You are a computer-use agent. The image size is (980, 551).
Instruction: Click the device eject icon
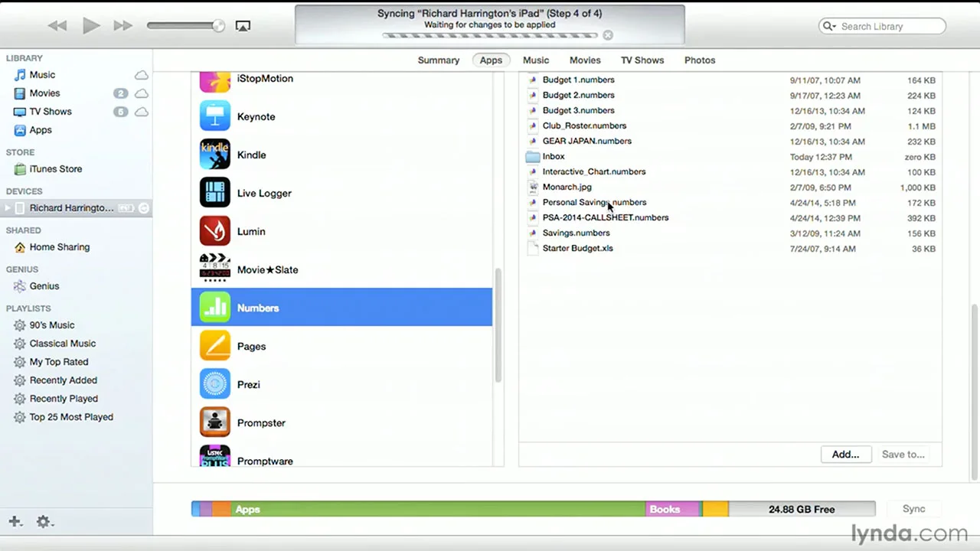coord(143,208)
